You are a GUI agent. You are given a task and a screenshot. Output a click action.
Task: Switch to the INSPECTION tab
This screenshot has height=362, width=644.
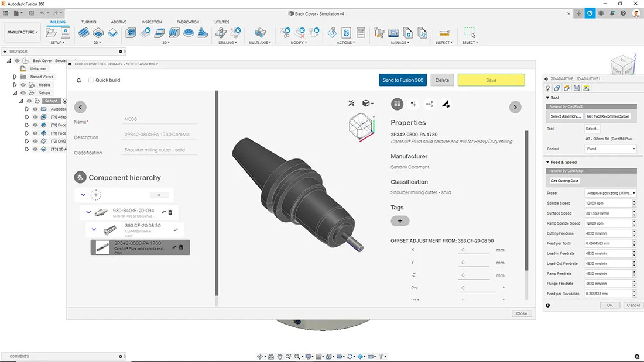[152, 22]
